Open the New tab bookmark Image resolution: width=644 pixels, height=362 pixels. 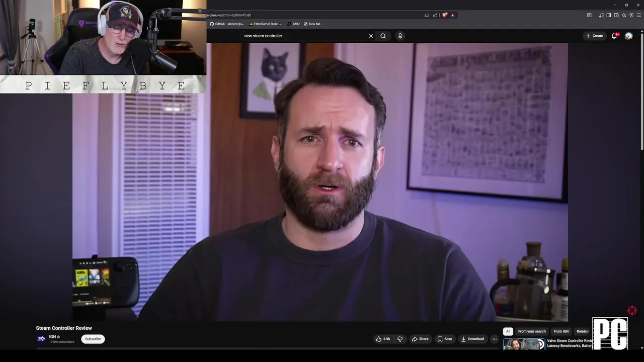click(x=312, y=24)
